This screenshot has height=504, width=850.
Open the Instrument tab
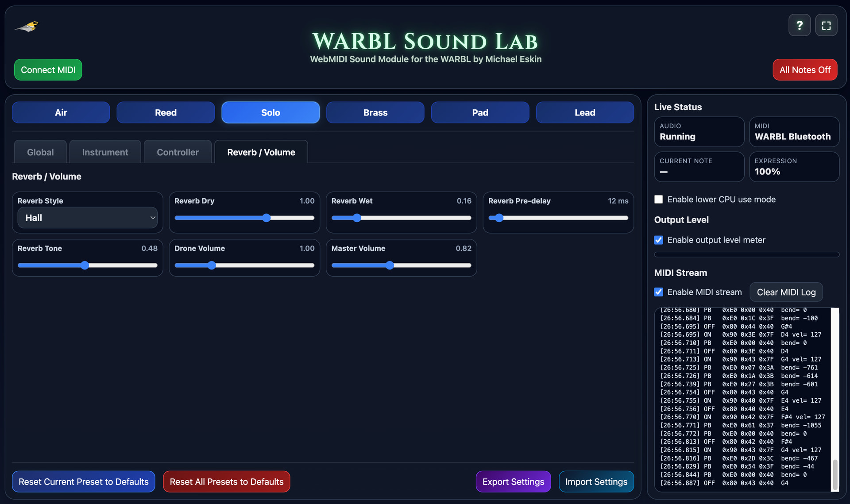(x=105, y=152)
